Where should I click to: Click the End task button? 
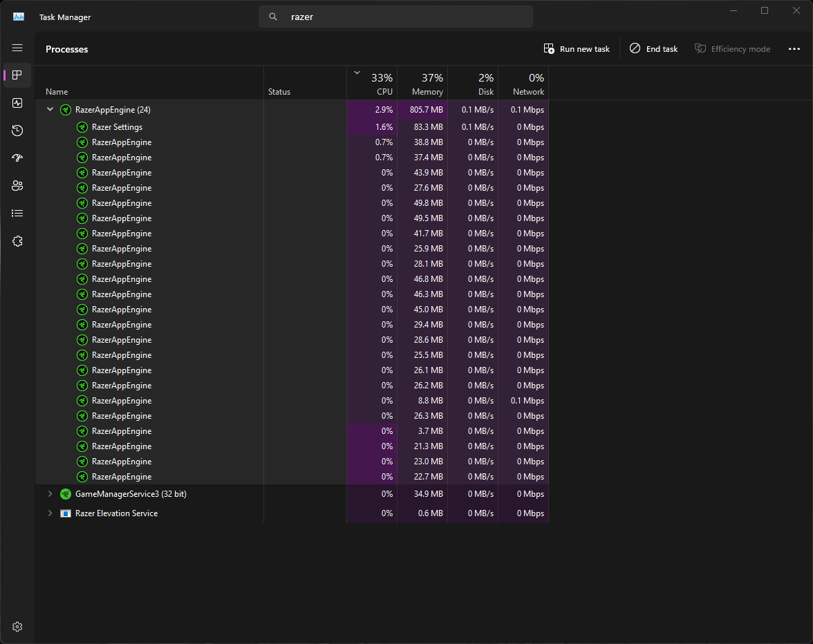coord(653,48)
